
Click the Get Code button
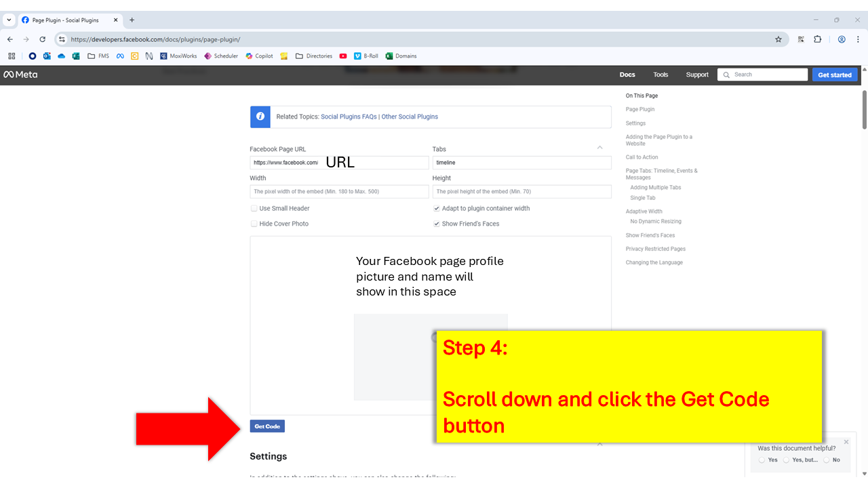coord(267,426)
